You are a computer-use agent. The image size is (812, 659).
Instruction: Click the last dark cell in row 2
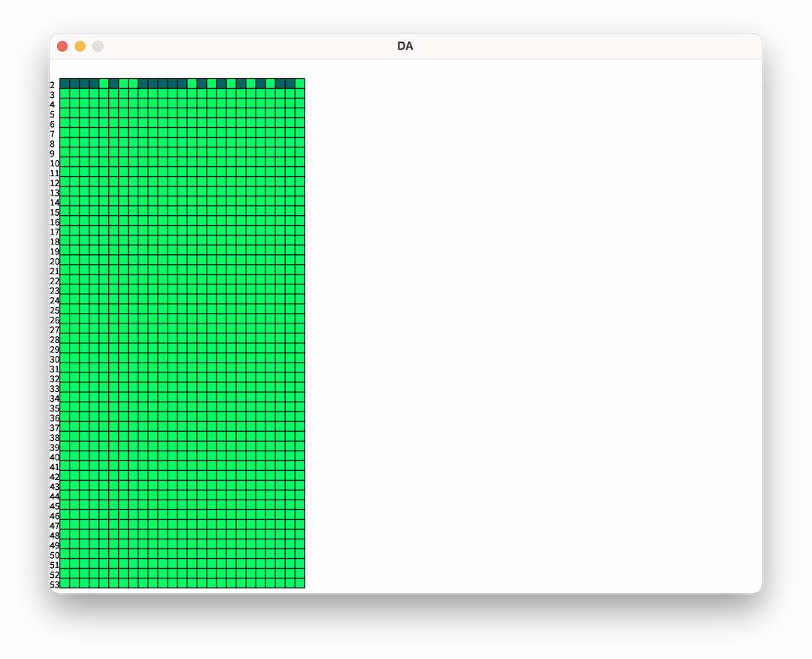pos(290,84)
